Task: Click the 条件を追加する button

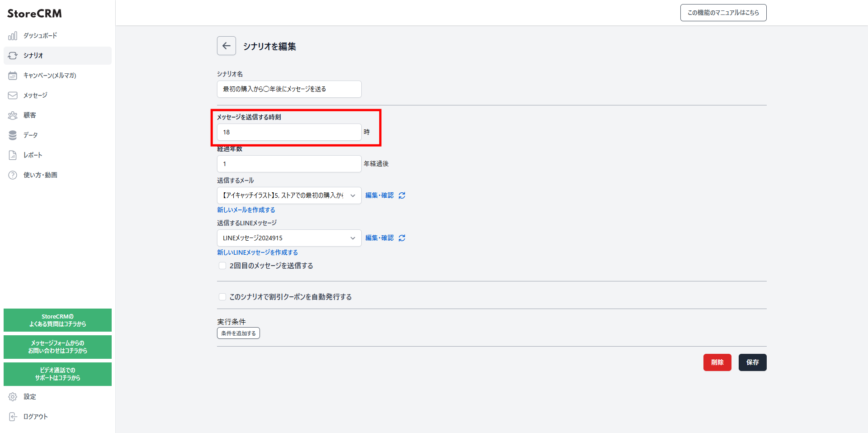Action: pyautogui.click(x=238, y=333)
